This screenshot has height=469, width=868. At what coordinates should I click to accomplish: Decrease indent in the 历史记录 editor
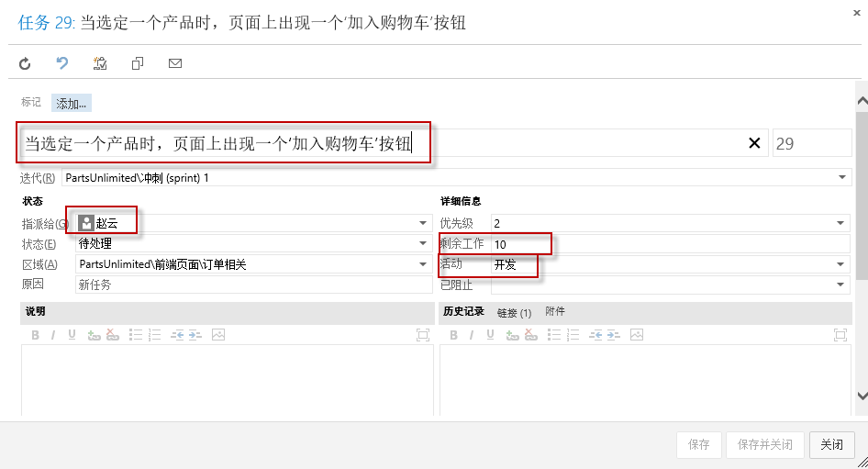(595, 335)
